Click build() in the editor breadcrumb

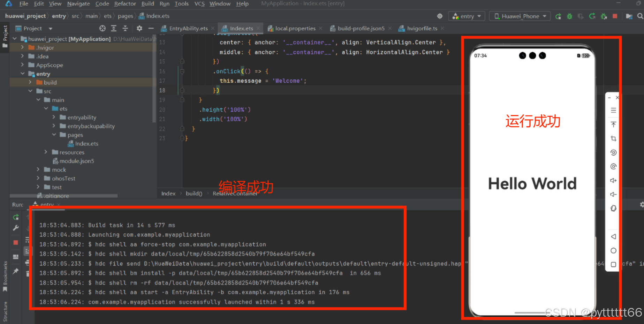click(x=194, y=193)
